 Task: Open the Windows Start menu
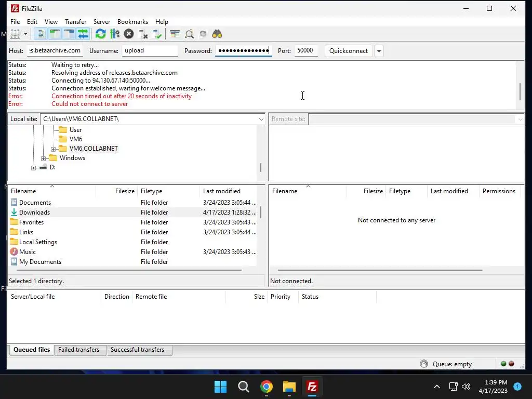point(220,387)
